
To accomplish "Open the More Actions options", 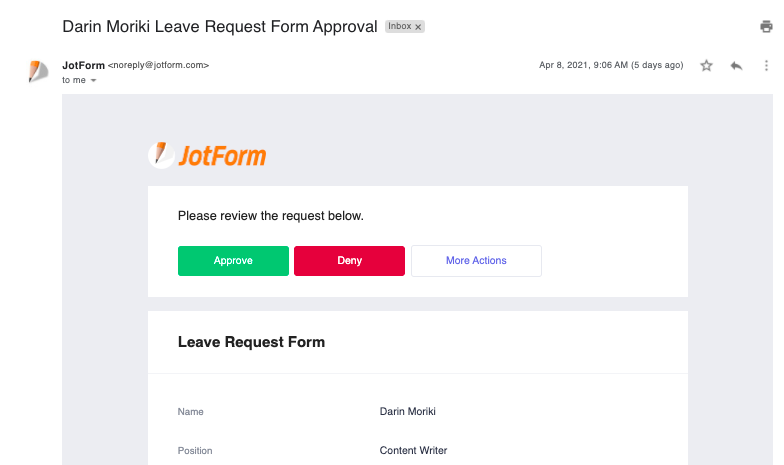I will [476, 261].
